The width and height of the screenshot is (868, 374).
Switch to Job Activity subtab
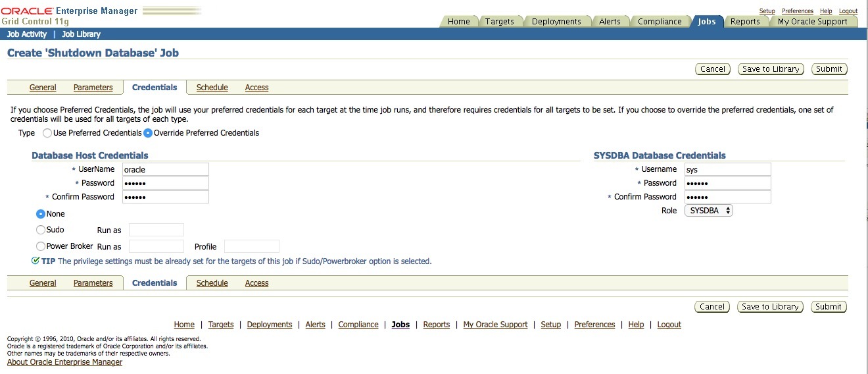click(27, 34)
